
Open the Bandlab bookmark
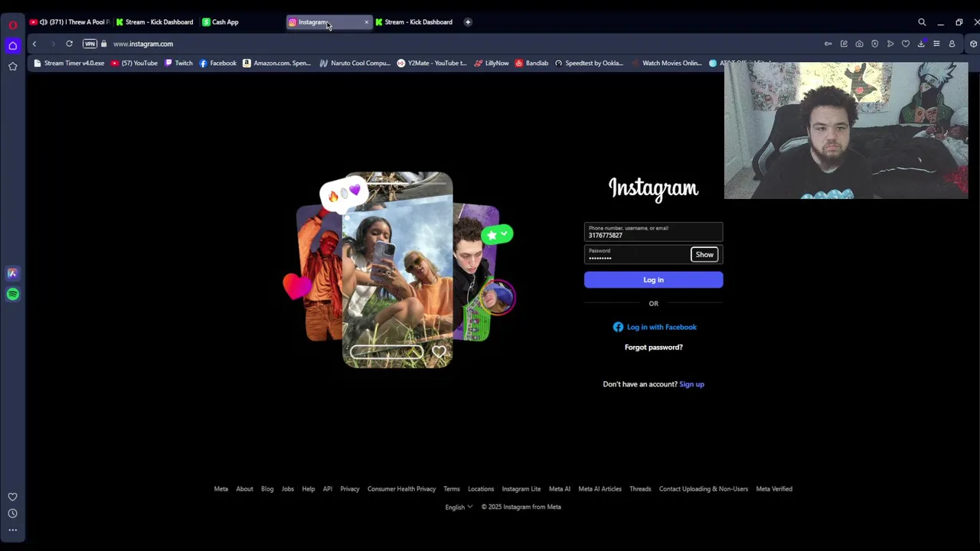(532, 64)
